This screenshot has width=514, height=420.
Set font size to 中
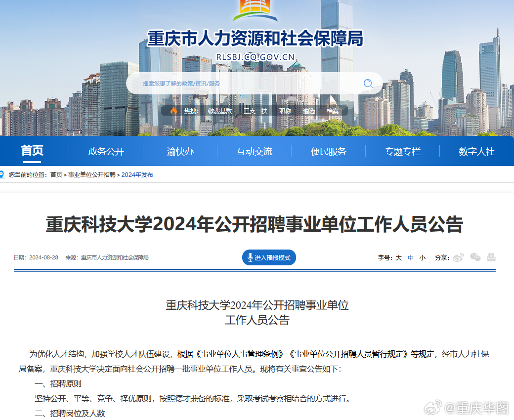(410, 258)
